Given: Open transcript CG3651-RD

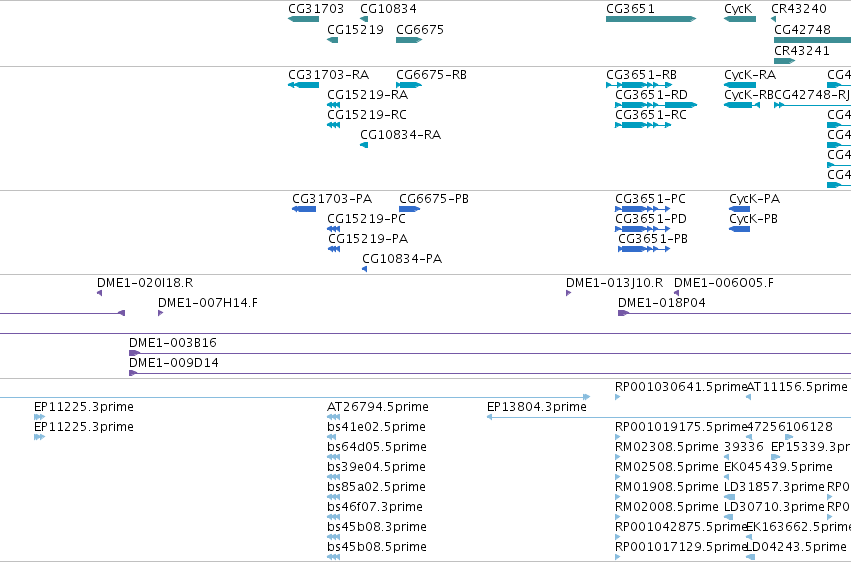Looking at the screenshot, I should click(x=651, y=94).
